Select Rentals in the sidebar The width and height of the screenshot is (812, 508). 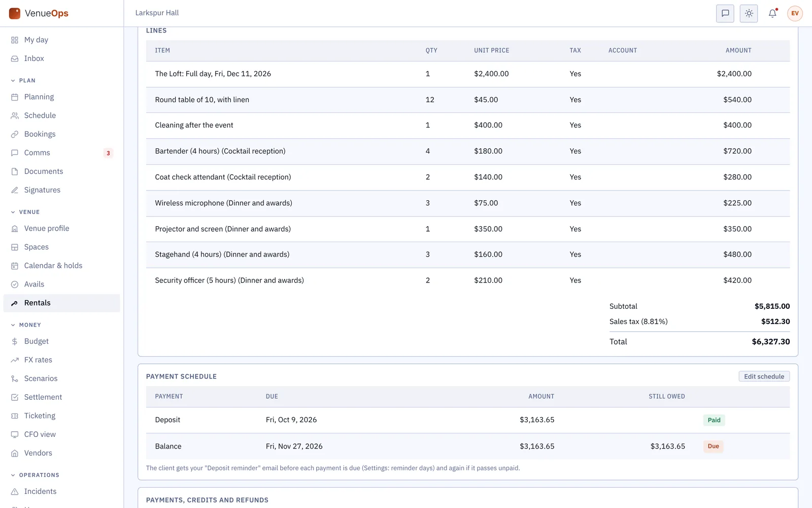coord(62,303)
